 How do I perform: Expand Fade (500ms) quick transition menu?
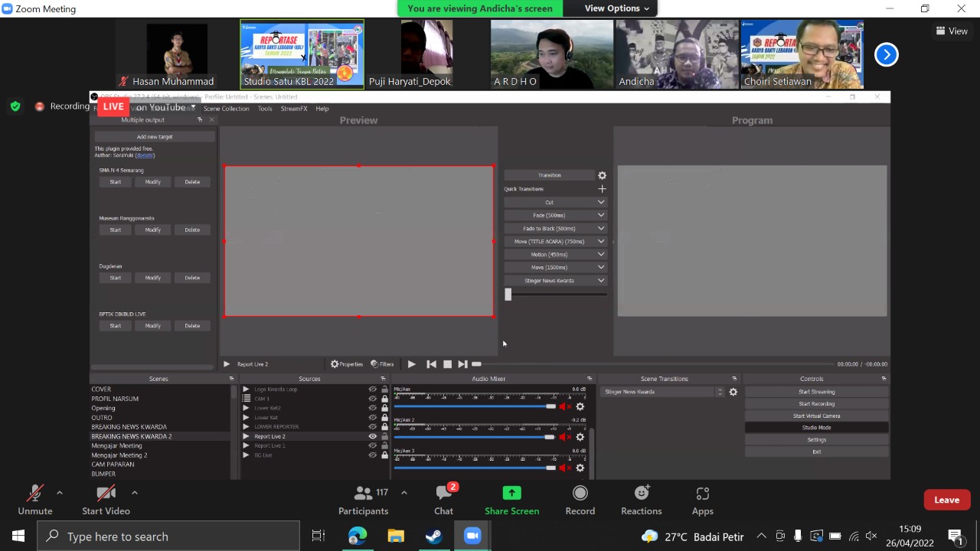pyautogui.click(x=601, y=215)
